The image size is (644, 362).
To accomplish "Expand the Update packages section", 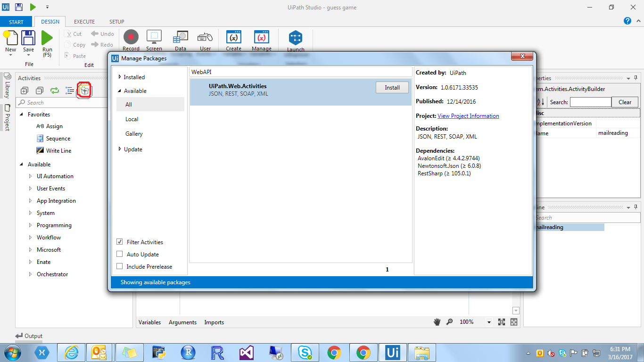I will [x=133, y=149].
